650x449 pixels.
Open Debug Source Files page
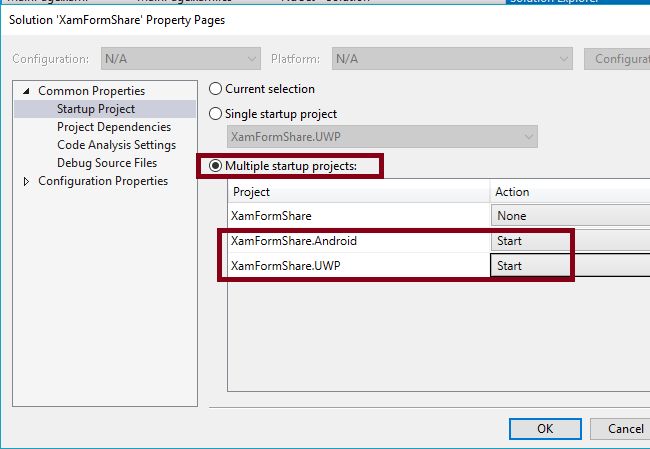click(107, 163)
